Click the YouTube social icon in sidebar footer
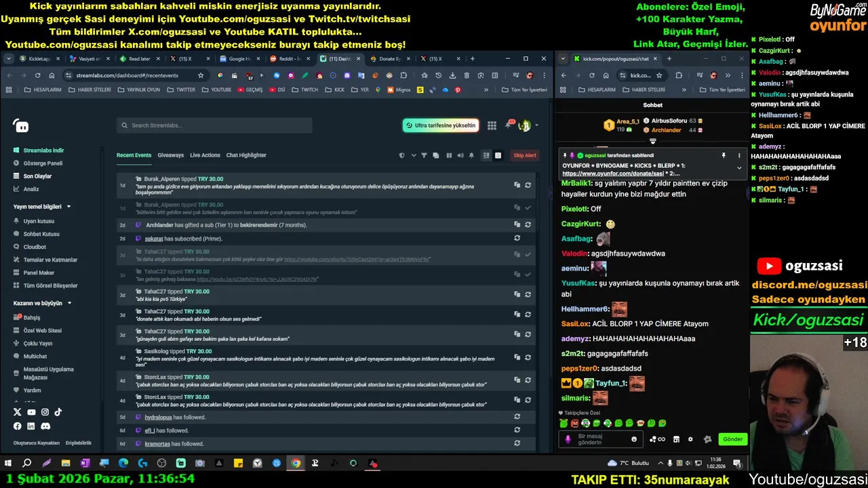868x488 pixels. point(31,412)
